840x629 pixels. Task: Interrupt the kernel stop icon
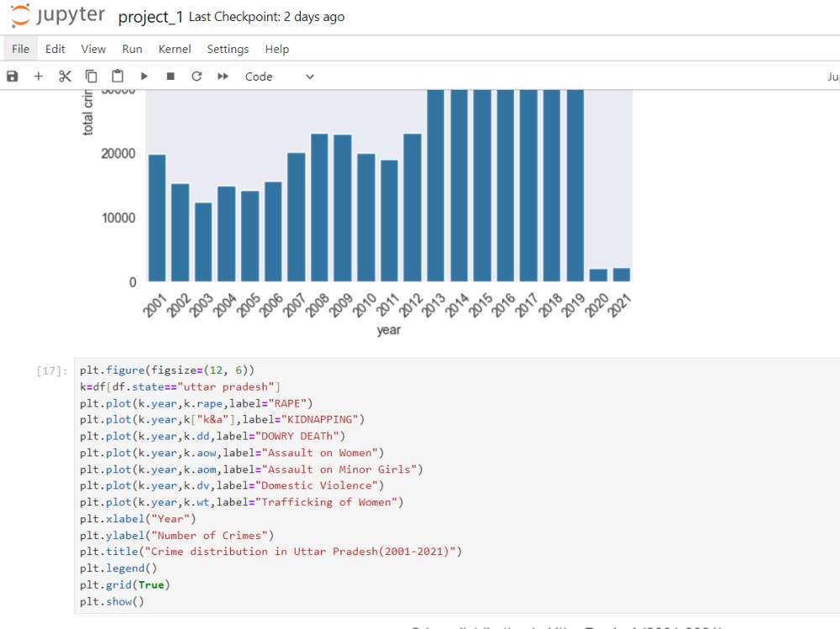pyautogui.click(x=171, y=76)
